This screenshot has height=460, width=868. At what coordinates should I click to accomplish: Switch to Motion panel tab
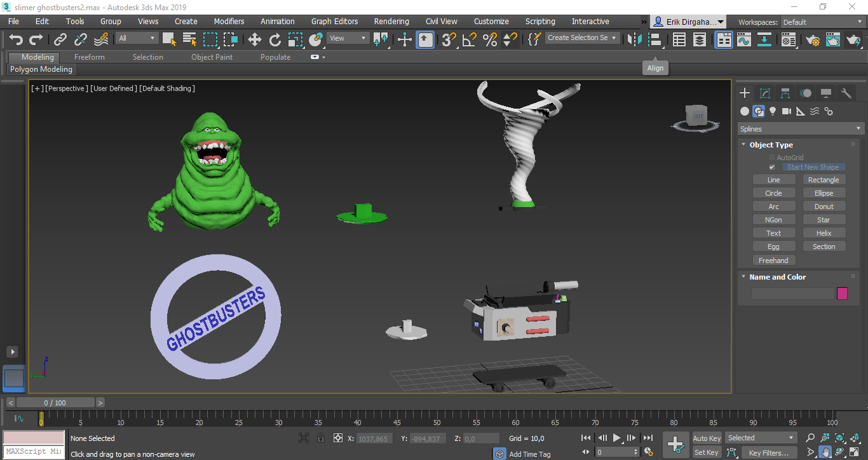click(x=806, y=93)
